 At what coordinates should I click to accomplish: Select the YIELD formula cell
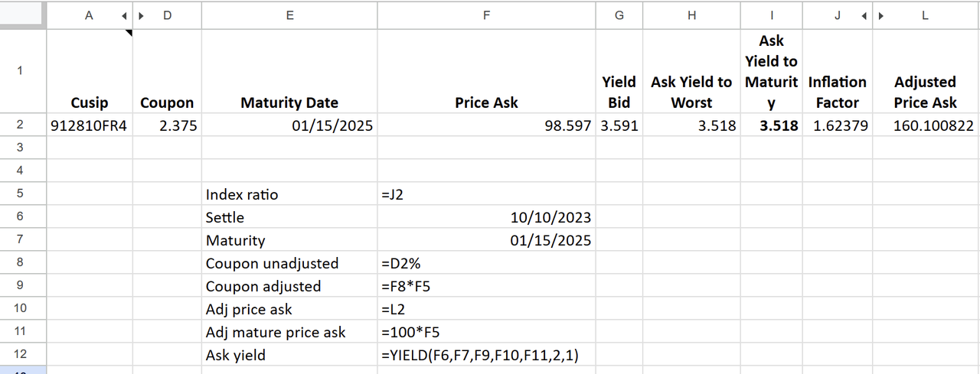486,355
